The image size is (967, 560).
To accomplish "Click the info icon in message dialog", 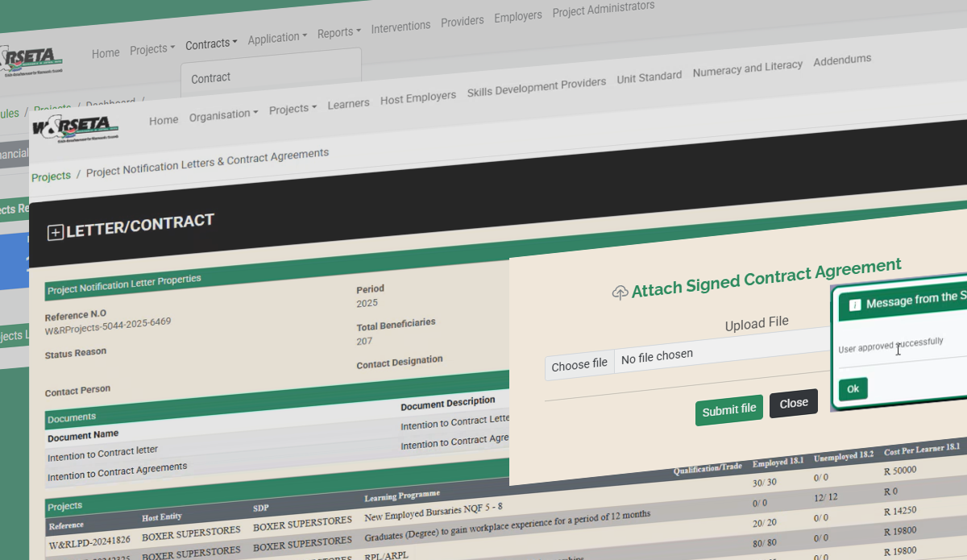I will tap(855, 305).
